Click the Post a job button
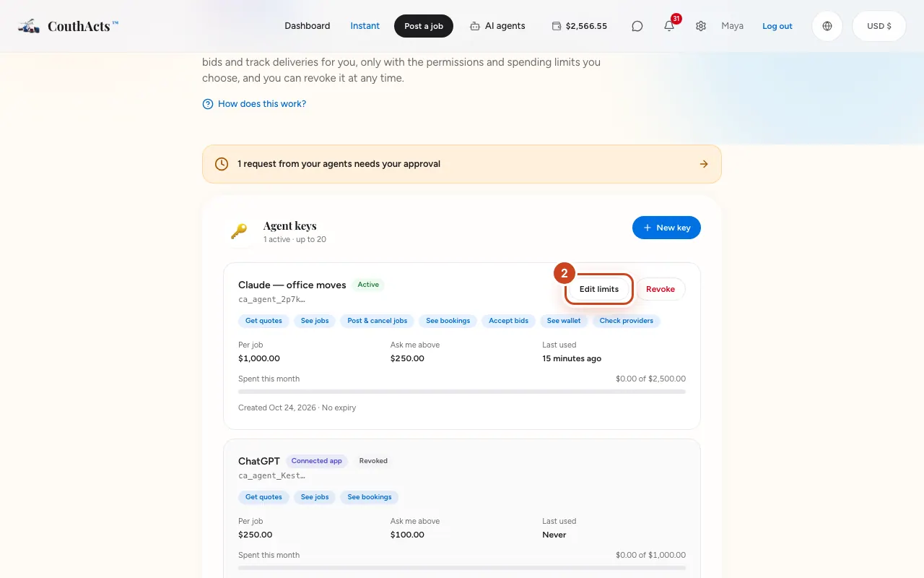 (424, 26)
